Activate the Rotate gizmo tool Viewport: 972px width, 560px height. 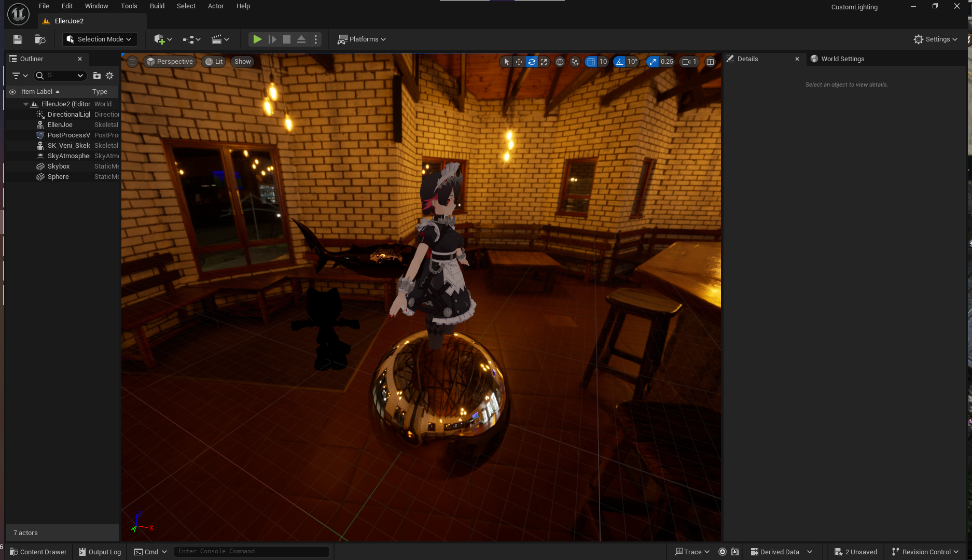532,62
